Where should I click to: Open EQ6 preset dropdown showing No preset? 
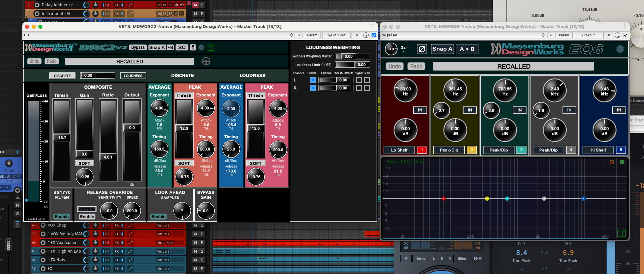tap(463, 35)
